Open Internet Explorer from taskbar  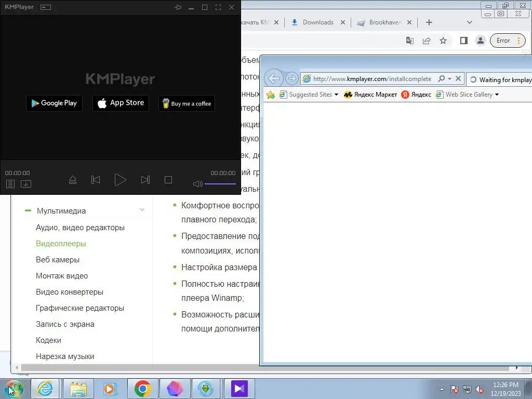(45, 389)
